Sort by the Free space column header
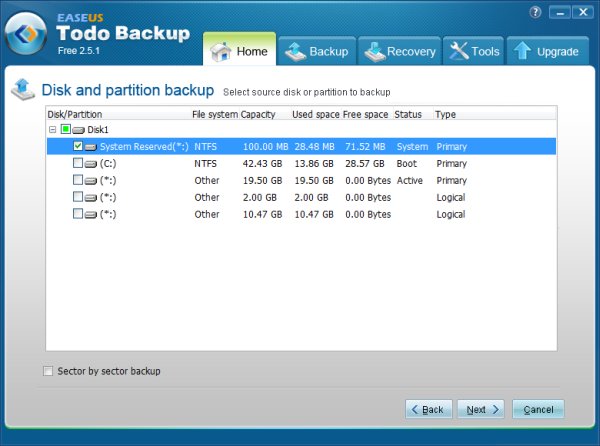Image resolution: width=600 pixels, height=446 pixels. pos(365,114)
